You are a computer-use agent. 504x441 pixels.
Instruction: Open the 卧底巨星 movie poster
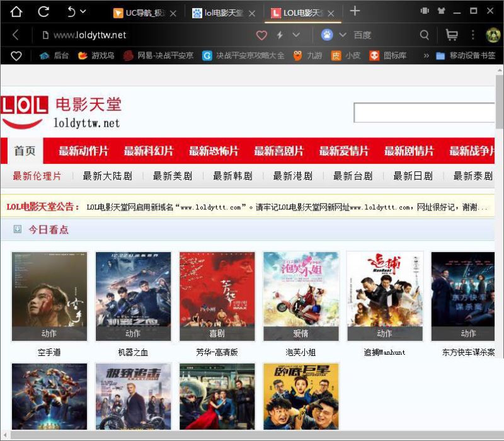pyautogui.click(x=301, y=396)
